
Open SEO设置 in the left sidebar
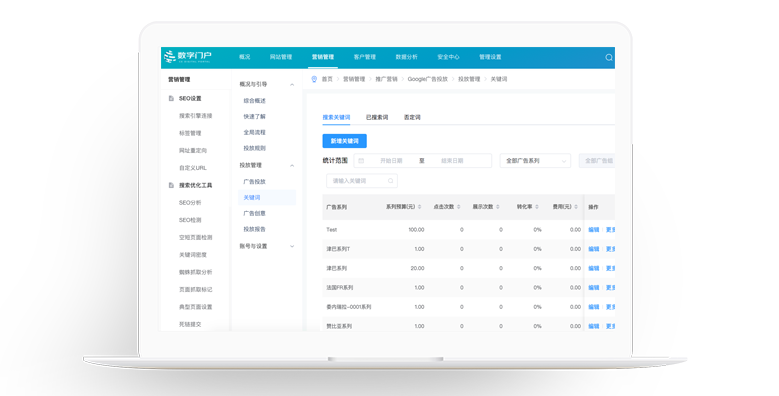pyautogui.click(x=190, y=98)
